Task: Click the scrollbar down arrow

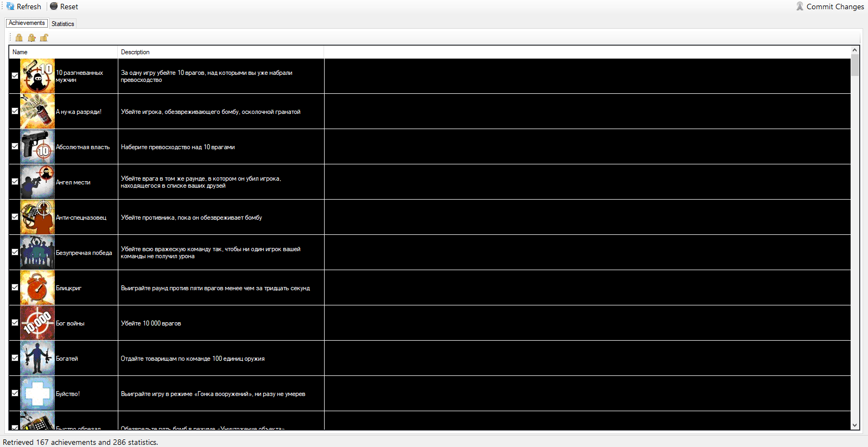Action: 855,426
